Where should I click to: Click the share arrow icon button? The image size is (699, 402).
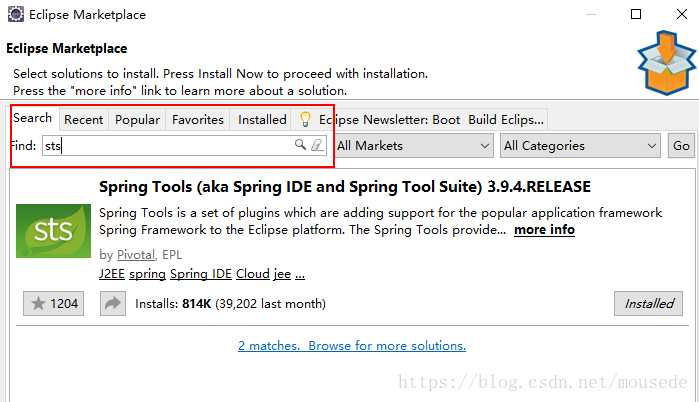click(x=113, y=304)
